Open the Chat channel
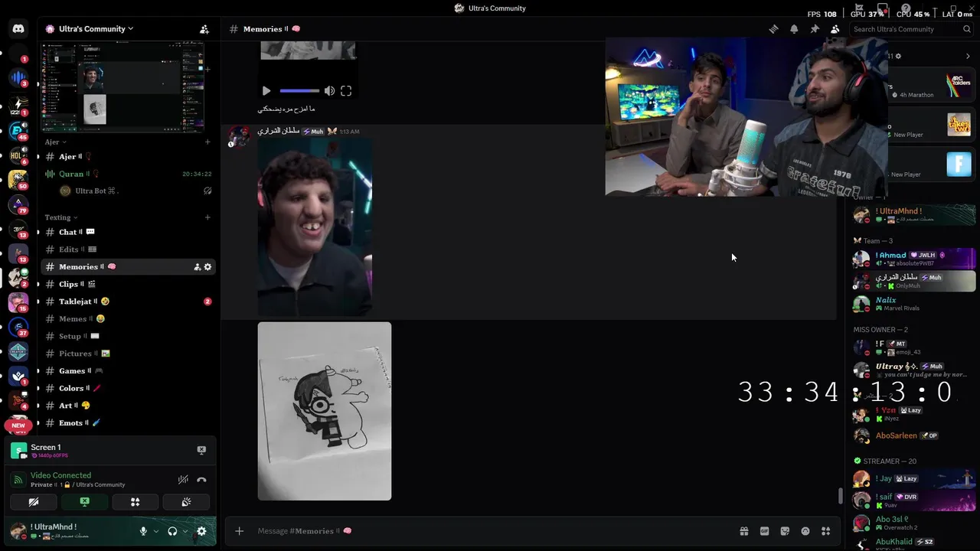Screen dimensions: 980x551 (128, 232)
